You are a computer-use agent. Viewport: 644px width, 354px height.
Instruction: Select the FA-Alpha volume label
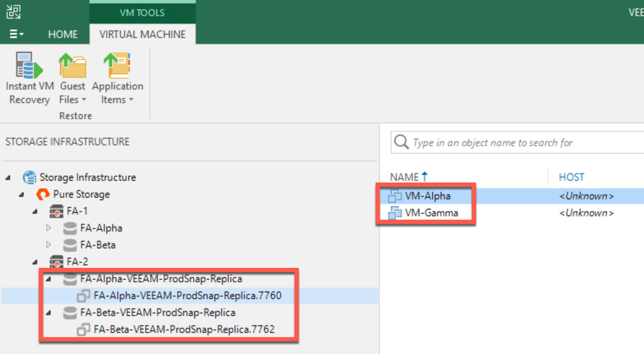[x=101, y=228]
